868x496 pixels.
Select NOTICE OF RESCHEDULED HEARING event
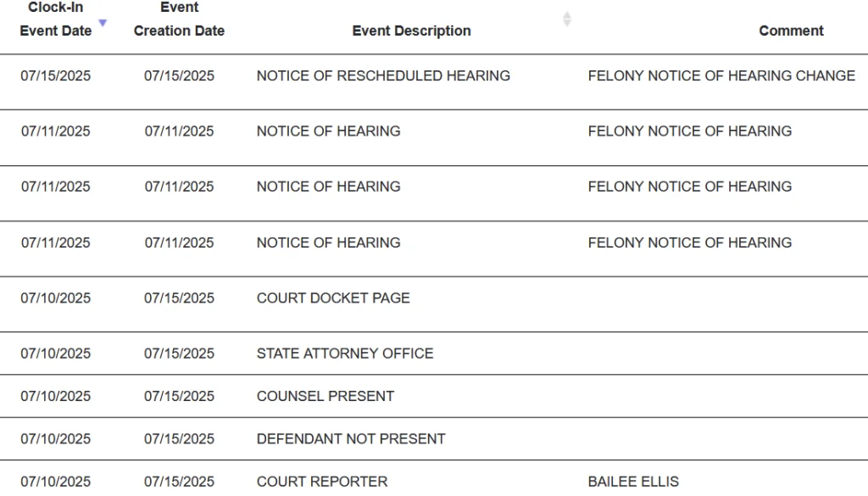tap(383, 75)
